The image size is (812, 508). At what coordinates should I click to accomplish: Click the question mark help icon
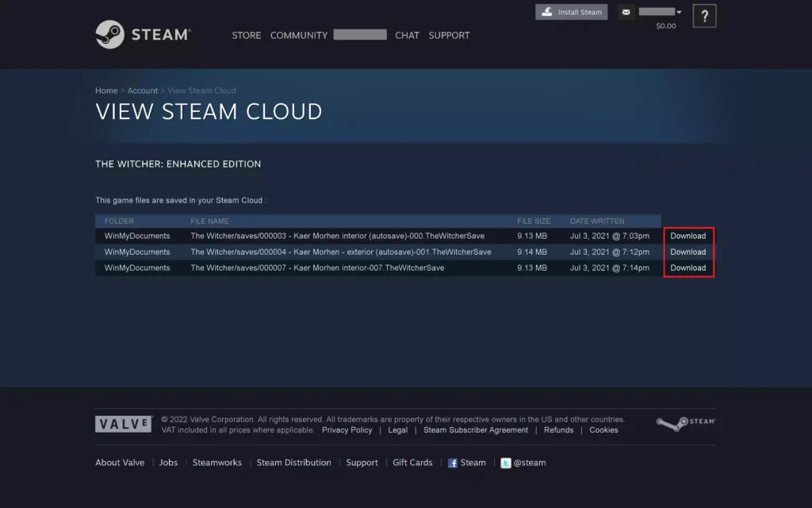click(x=704, y=16)
